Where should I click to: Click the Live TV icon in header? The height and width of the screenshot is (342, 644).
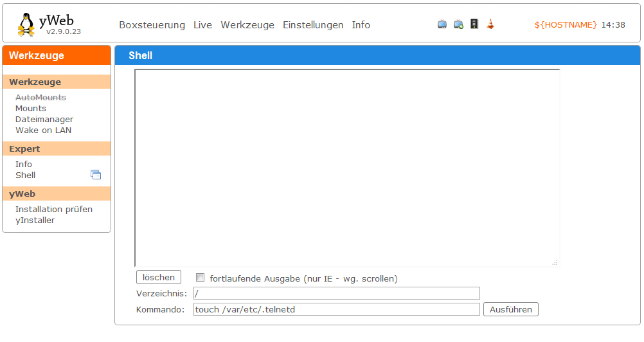pos(442,24)
